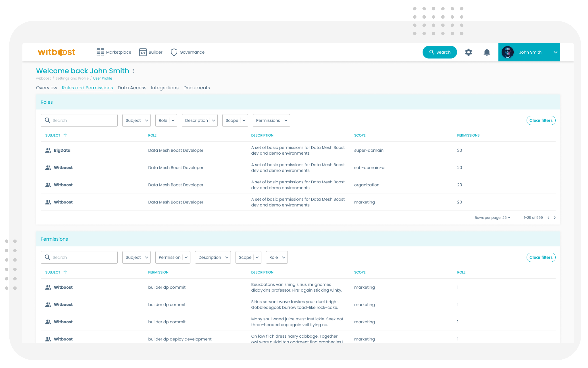Click John Smith's avatar picture

508,52
